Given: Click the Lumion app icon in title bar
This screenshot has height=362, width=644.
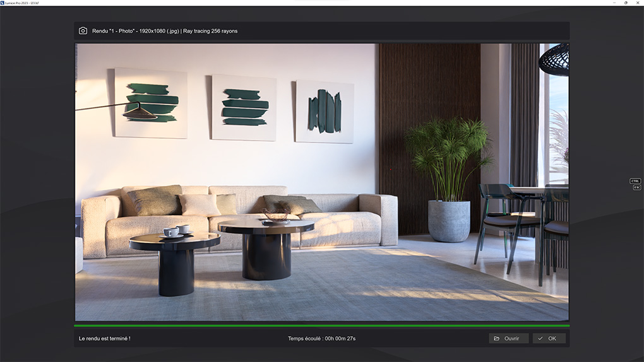Looking at the screenshot, I should (3, 3).
